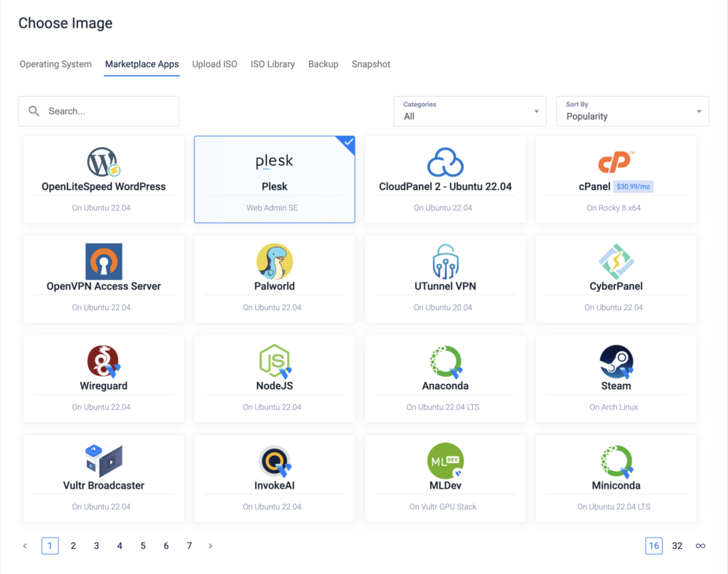Click the $30.99/mo cPanel price badge
The width and height of the screenshot is (728, 574).
(633, 186)
